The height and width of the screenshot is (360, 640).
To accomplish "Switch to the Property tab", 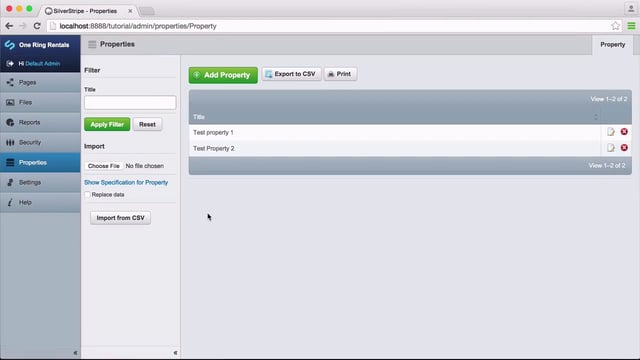I will click(x=612, y=44).
